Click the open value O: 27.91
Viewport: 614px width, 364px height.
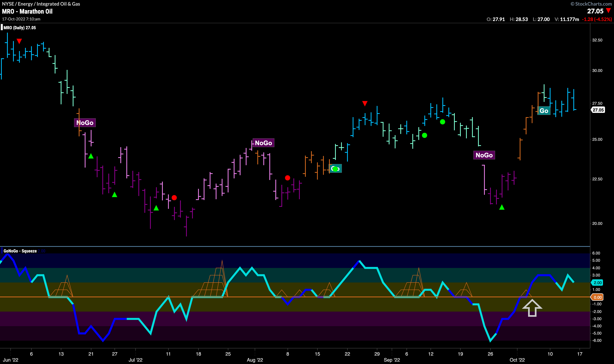click(495, 19)
